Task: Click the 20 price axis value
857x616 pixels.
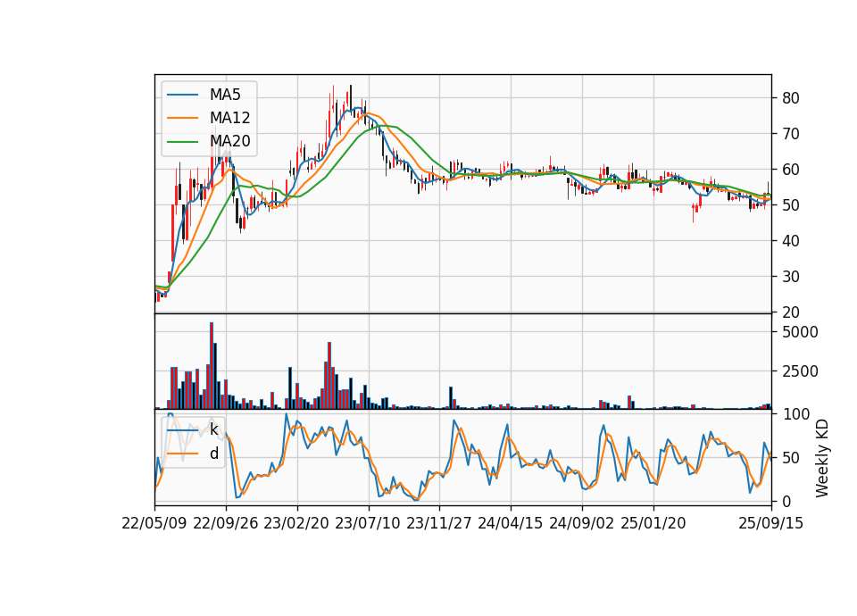Action: click(791, 312)
